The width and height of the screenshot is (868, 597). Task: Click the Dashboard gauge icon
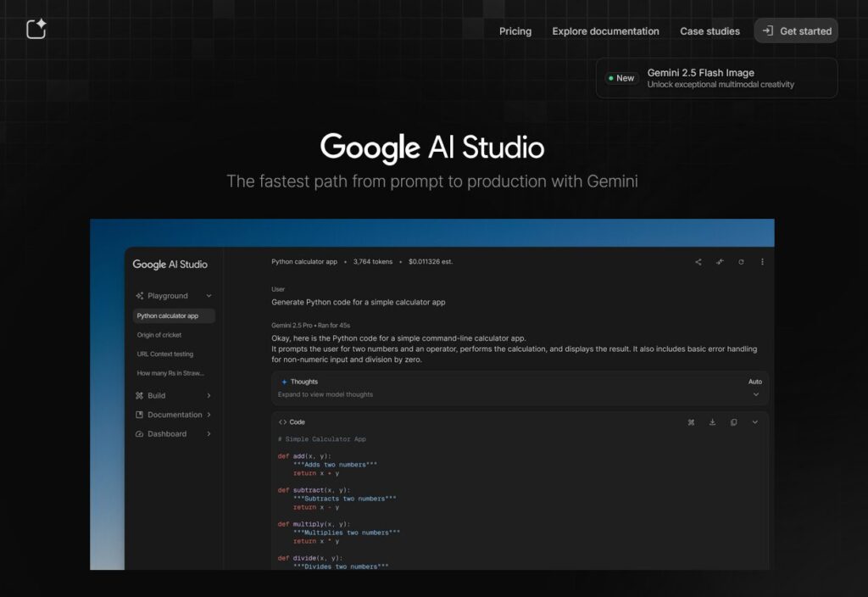point(140,433)
